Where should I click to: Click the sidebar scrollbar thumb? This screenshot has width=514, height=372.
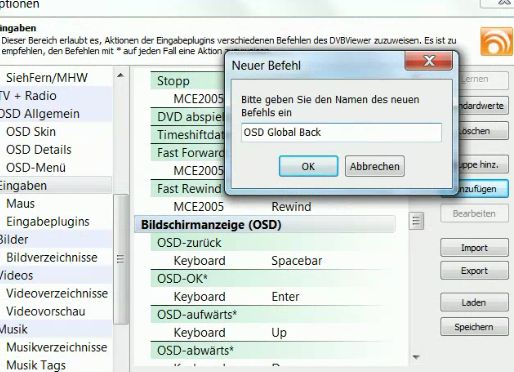(121, 259)
